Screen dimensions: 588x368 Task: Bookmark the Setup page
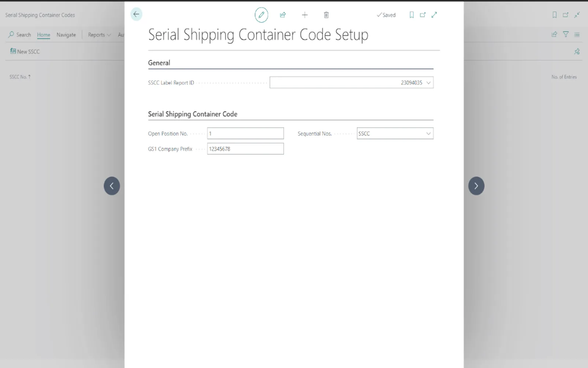412,15
